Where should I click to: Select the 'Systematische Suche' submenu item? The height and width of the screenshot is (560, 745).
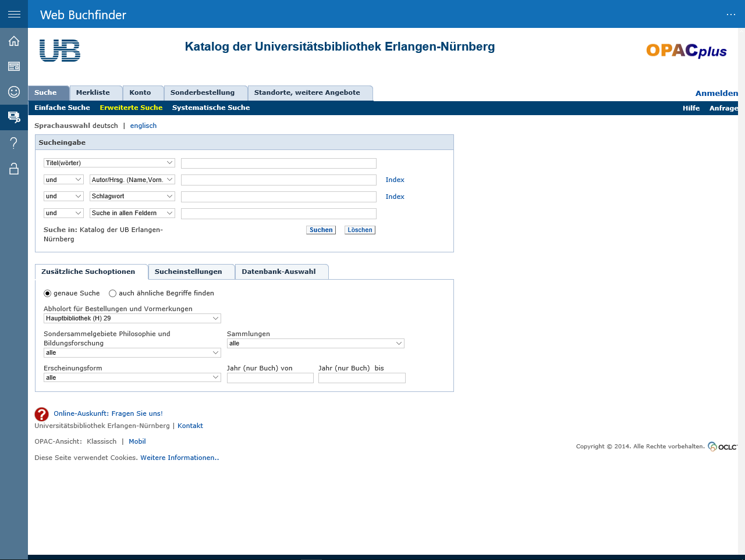click(x=211, y=108)
